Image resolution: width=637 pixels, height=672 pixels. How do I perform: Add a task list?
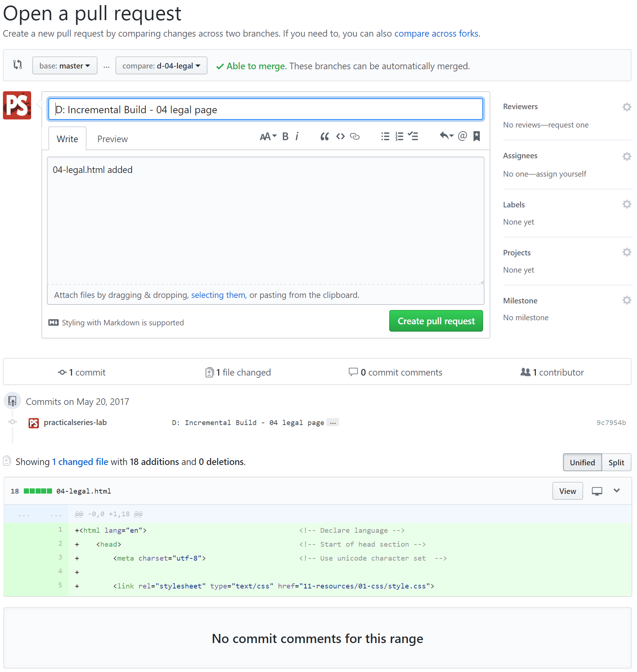[x=413, y=137]
